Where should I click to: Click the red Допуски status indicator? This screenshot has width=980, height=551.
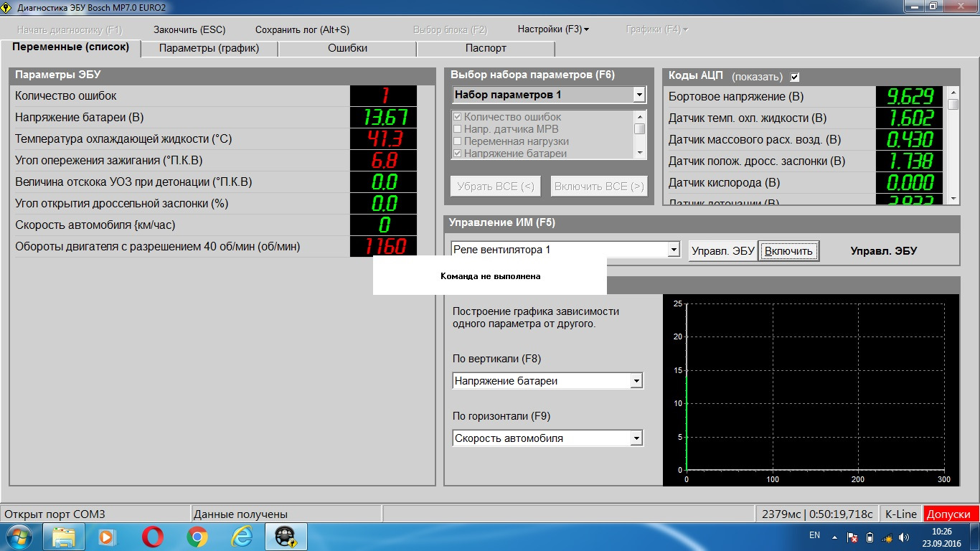coord(951,514)
